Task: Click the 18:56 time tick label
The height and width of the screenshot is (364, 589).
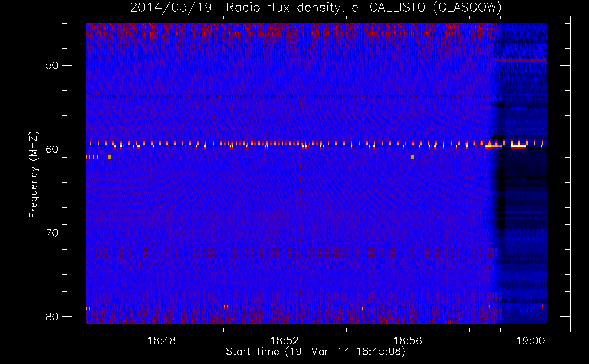Action: (408, 341)
